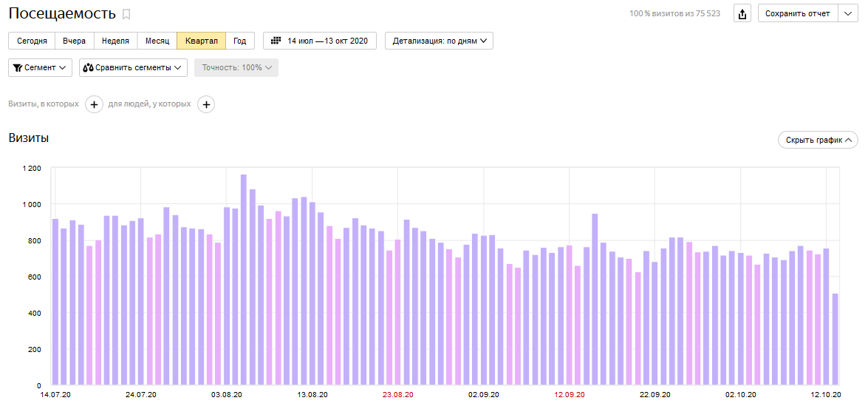
Task: Open the Детализация: по дням dropdown
Action: coord(439,41)
